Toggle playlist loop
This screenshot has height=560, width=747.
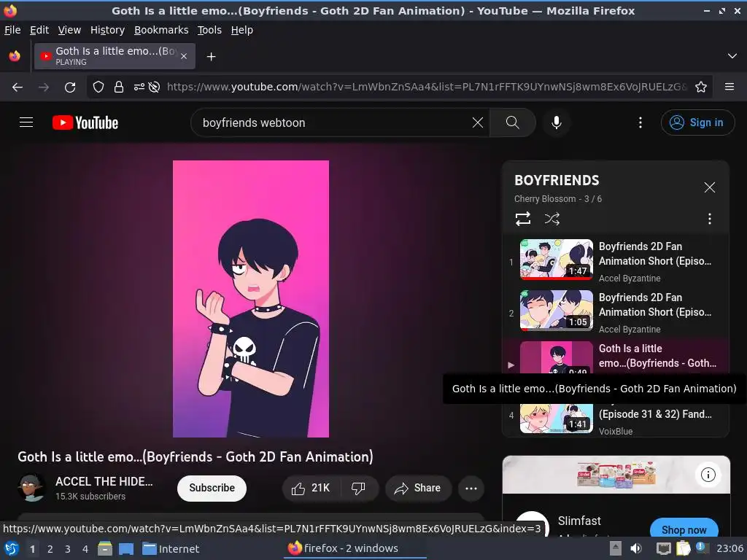click(523, 219)
